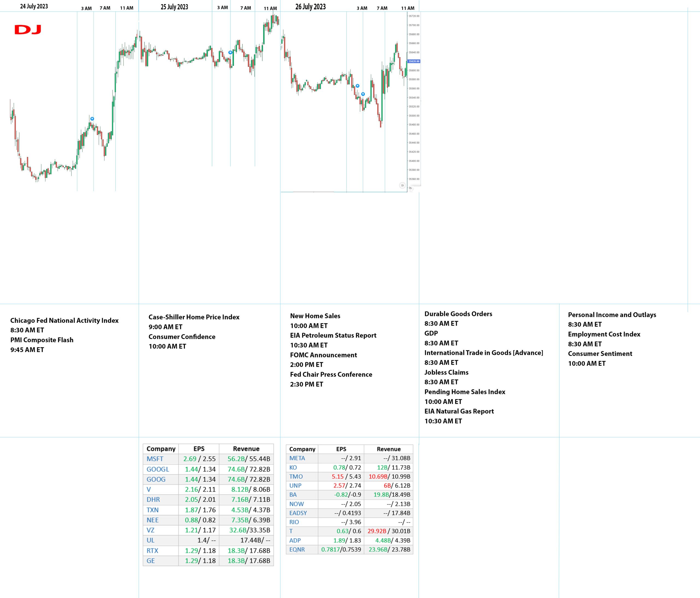
Task: Open the GE ticker link
Action: point(151,561)
